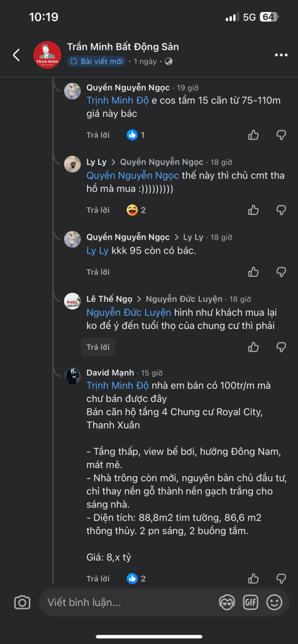Open emoji picker in comment bar

[274, 602]
